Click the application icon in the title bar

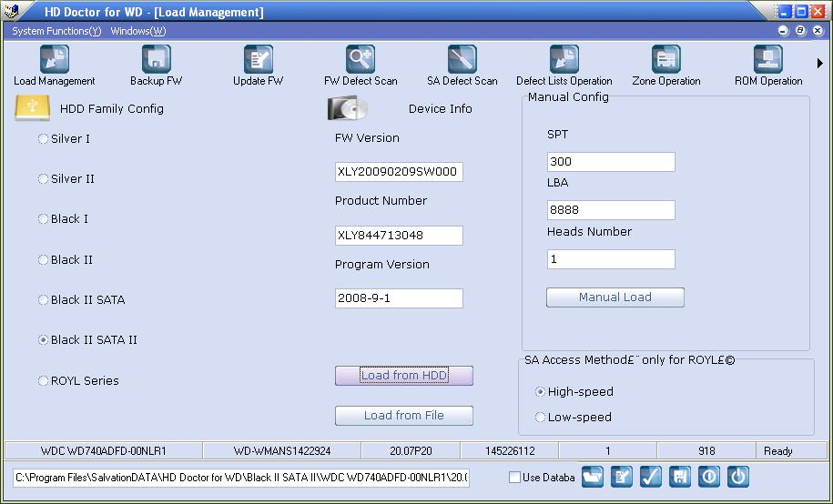point(12,11)
